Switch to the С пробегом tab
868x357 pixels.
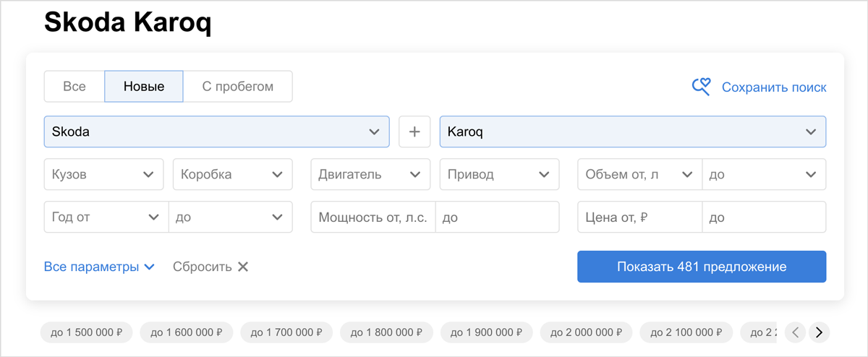point(238,87)
